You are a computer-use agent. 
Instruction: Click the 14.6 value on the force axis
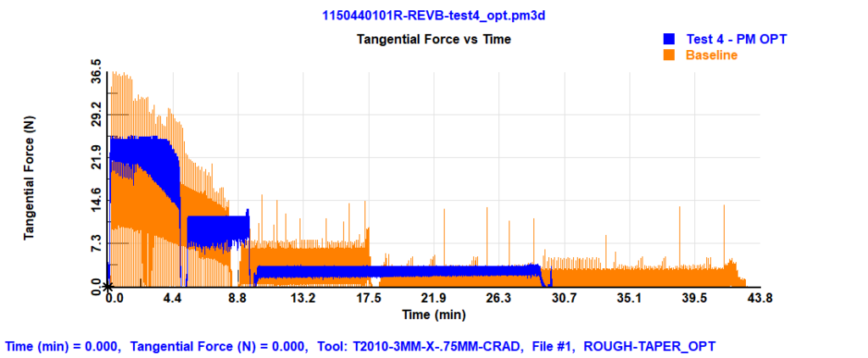pos(97,201)
